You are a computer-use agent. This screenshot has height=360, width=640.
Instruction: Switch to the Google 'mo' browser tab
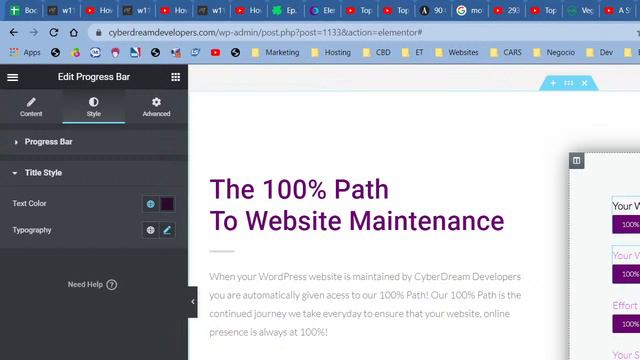click(469, 11)
